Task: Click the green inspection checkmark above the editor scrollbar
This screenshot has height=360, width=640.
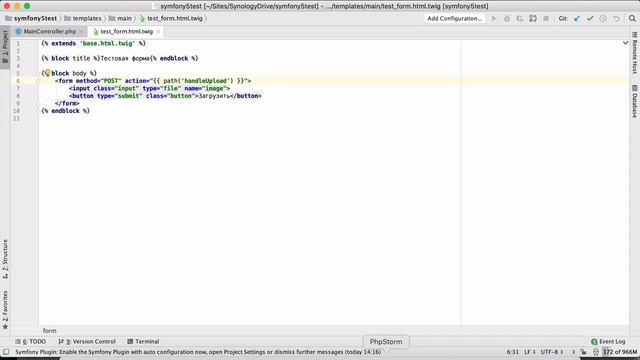Action: point(625,42)
